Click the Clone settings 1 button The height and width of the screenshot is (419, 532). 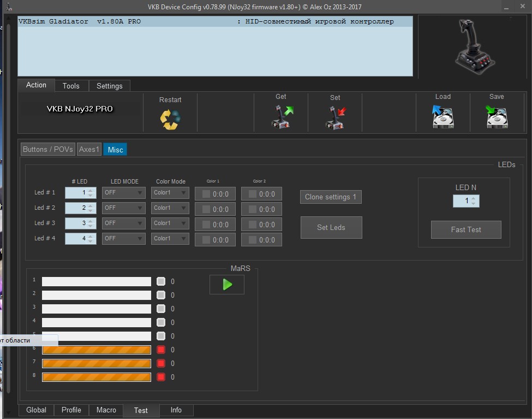point(331,197)
